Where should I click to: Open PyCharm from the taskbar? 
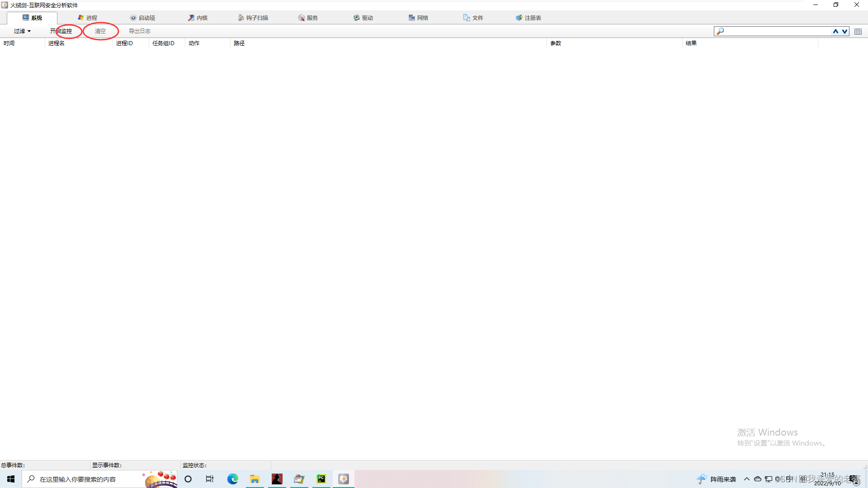point(321,479)
